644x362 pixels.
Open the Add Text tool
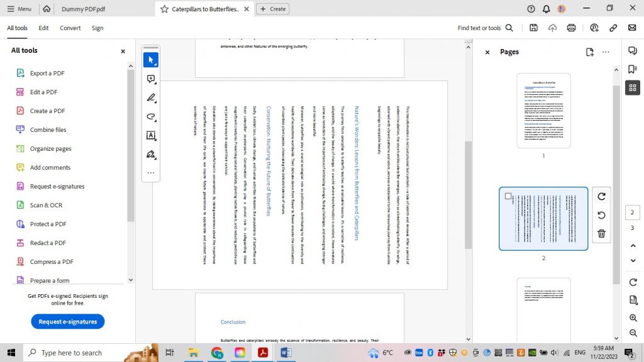(150, 135)
